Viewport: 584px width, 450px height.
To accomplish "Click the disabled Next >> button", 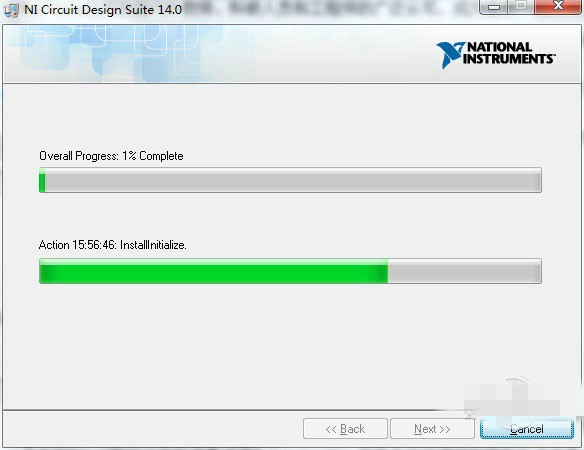I will pyautogui.click(x=432, y=429).
